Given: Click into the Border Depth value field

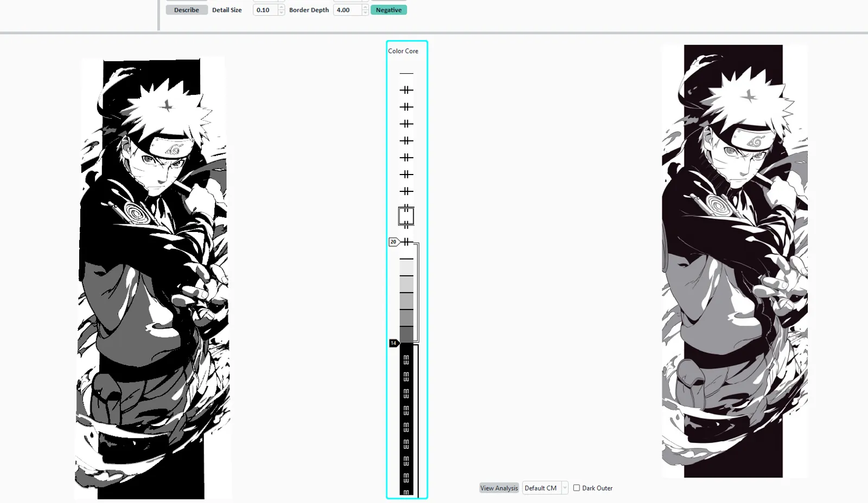Looking at the screenshot, I should pos(347,10).
